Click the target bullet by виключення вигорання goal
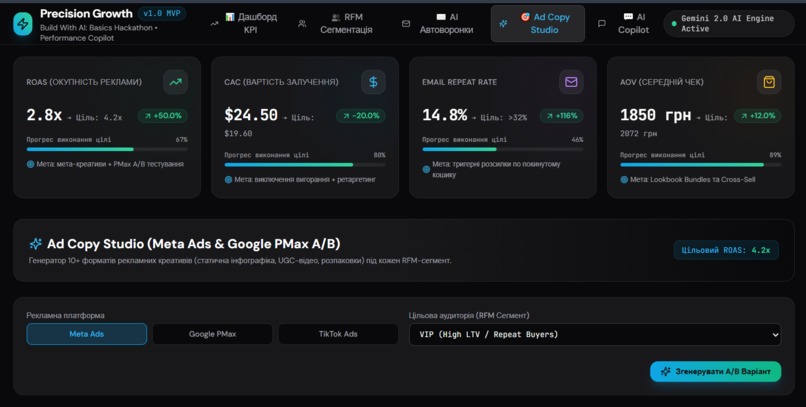806x407 pixels. (228, 180)
